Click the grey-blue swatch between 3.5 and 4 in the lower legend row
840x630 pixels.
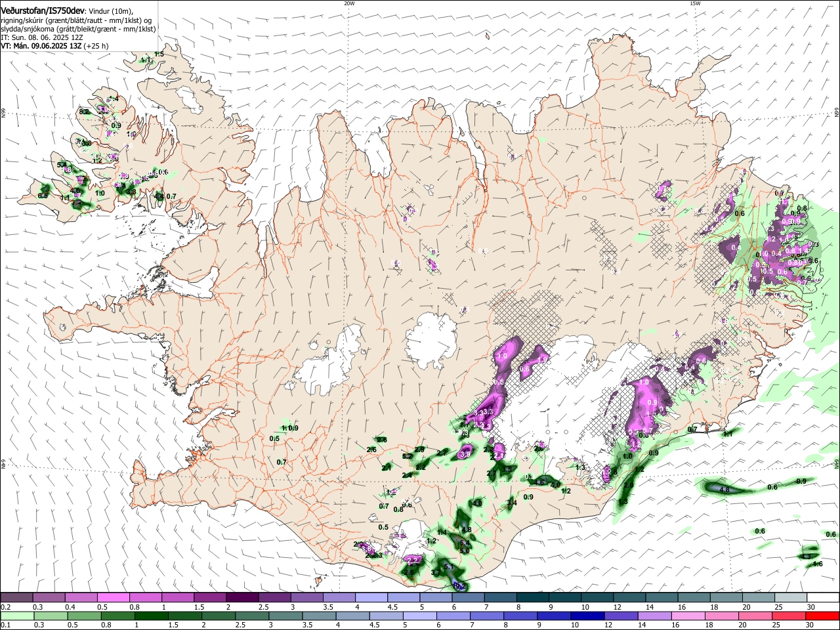(319, 616)
